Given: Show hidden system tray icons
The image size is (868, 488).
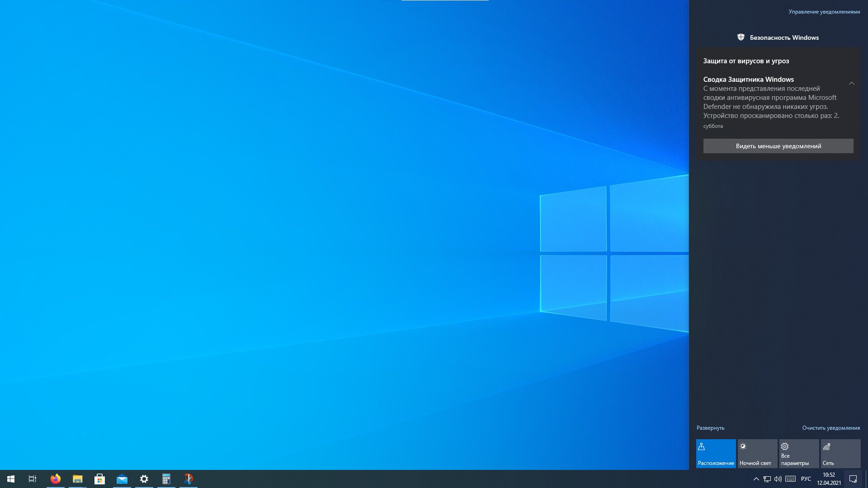Looking at the screenshot, I should point(756,479).
